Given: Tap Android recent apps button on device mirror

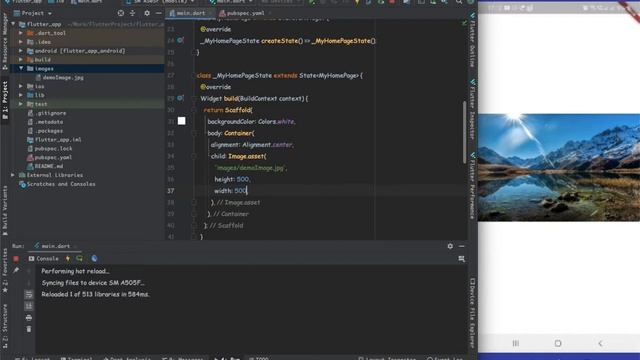Looking at the screenshot, I should [x=516, y=343].
